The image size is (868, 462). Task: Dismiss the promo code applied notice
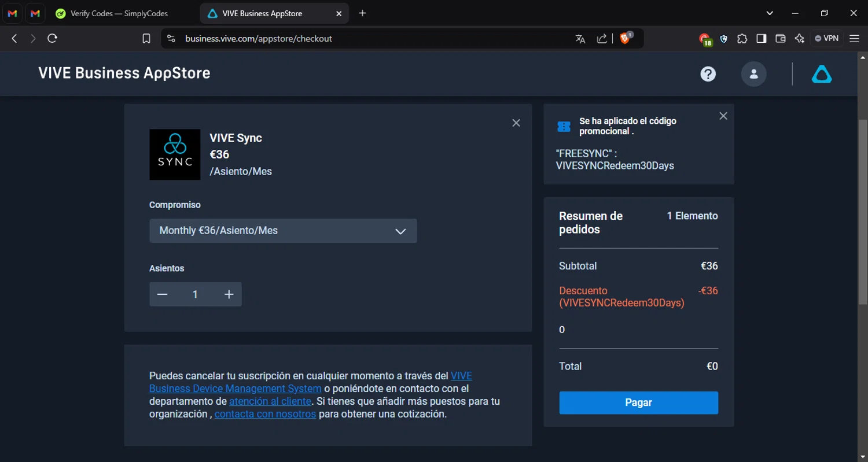[x=723, y=116]
